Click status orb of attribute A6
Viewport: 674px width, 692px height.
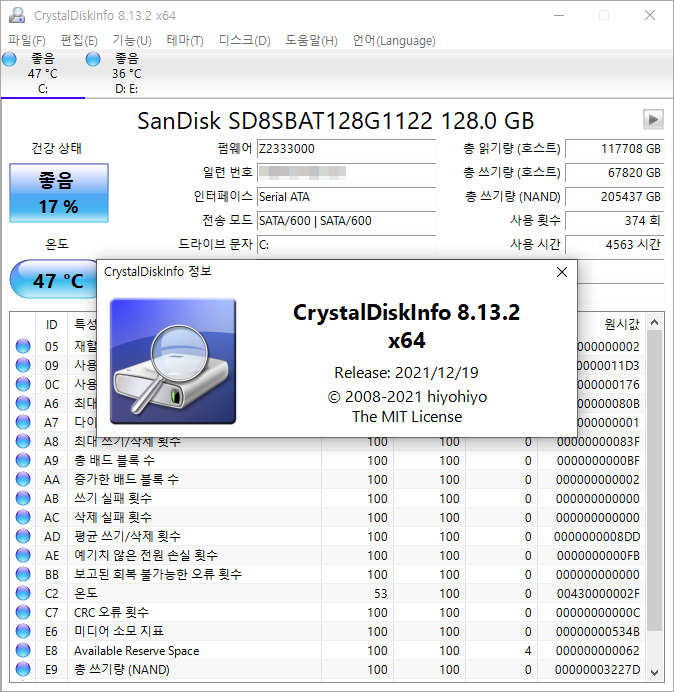23,403
